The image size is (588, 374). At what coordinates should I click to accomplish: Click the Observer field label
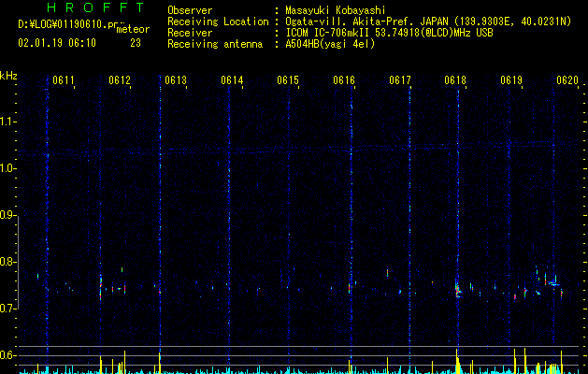190,10
